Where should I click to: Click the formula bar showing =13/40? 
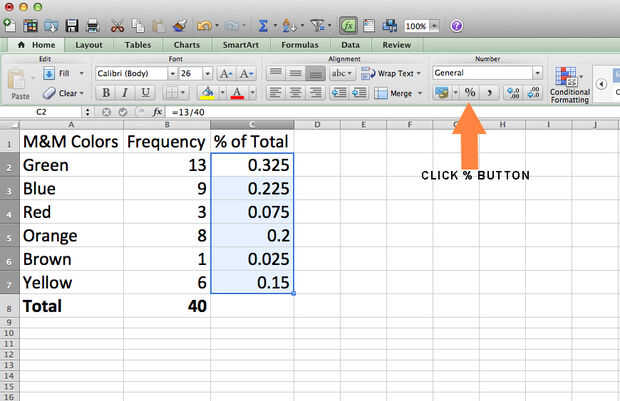point(393,112)
